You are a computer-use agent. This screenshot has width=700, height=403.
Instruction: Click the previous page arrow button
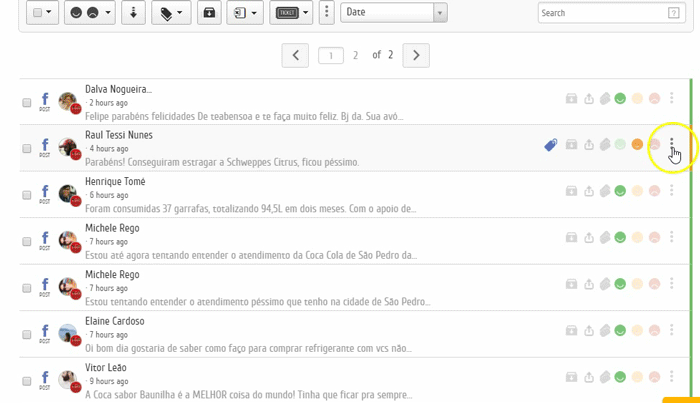[x=295, y=56]
